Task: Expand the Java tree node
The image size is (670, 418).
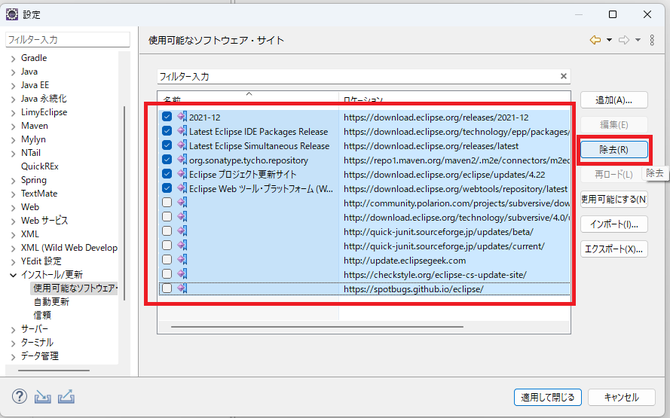Action: click(x=13, y=72)
